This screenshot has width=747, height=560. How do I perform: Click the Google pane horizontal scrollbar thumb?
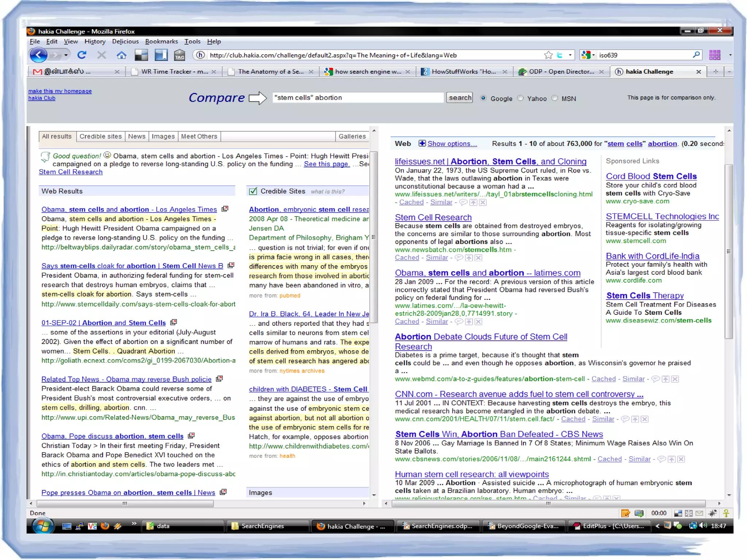click(548, 503)
